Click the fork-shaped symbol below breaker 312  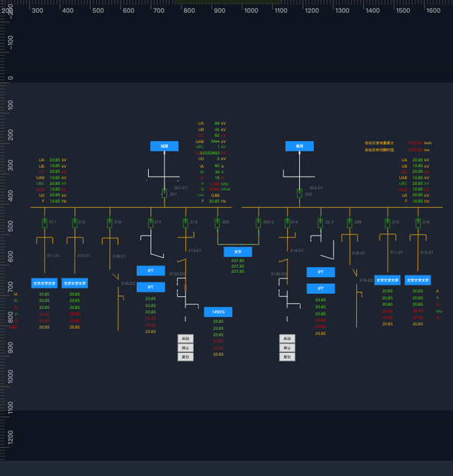pos(75,240)
